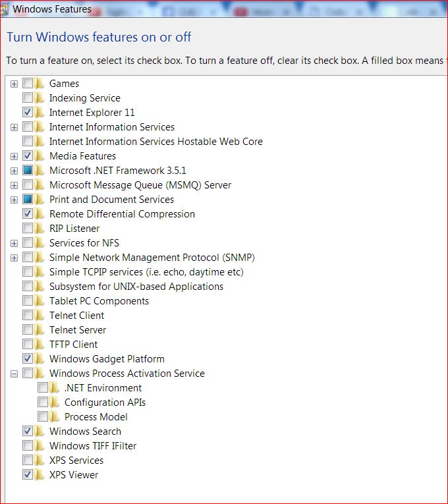This screenshot has height=504, width=448.
Task: Click the folder icon beside Windows Gadget Platform
Action: pyautogui.click(x=40, y=358)
